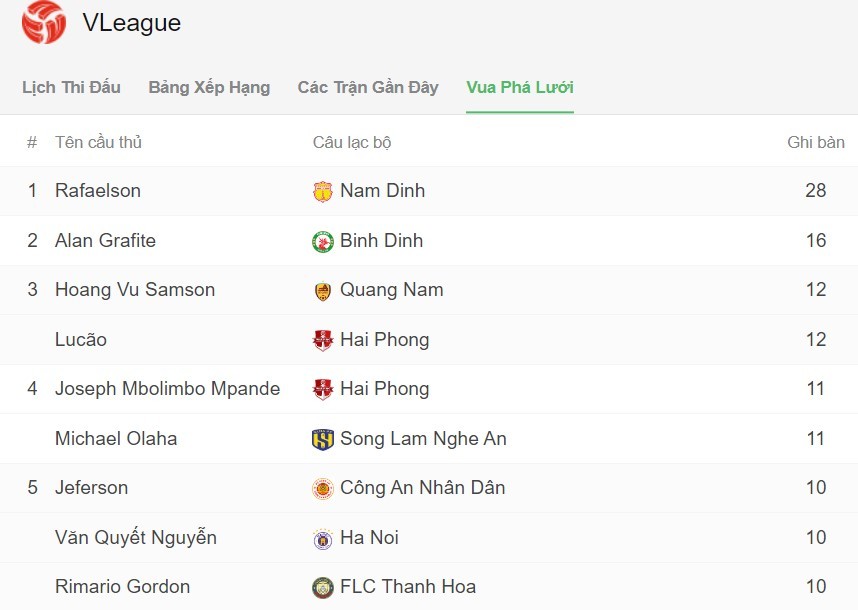Click the Binh Dinh club crest icon

click(x=322, y=241)
